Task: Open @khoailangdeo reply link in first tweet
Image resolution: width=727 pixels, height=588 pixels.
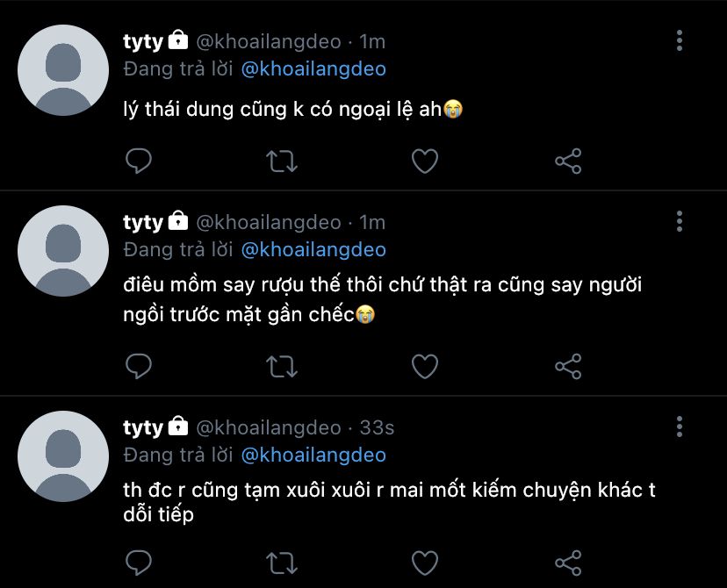Action: (313, 69)
